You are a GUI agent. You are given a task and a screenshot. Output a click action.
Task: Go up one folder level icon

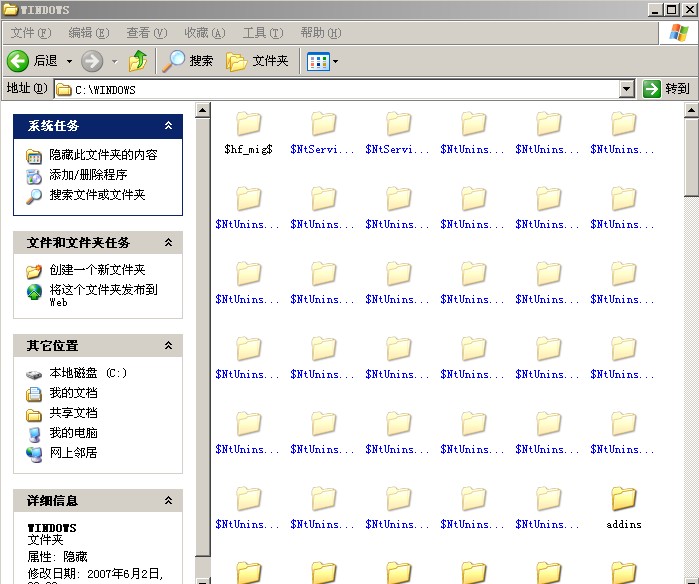138,61
